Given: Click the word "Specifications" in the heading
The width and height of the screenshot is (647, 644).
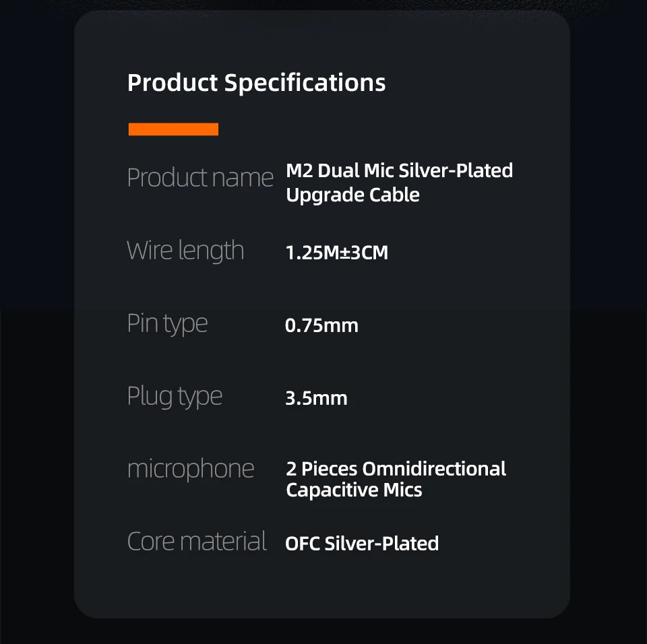Looking at the screenshot, I should [305, 83].
